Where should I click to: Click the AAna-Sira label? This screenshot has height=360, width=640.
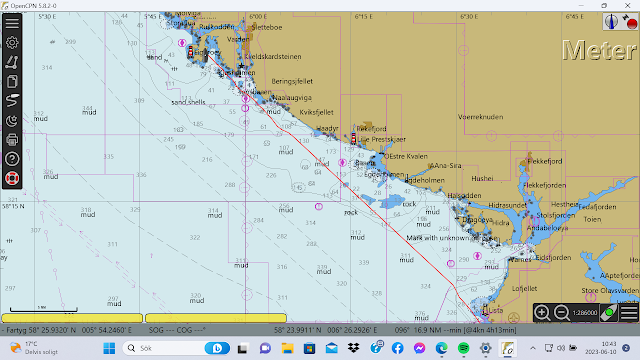446,166
